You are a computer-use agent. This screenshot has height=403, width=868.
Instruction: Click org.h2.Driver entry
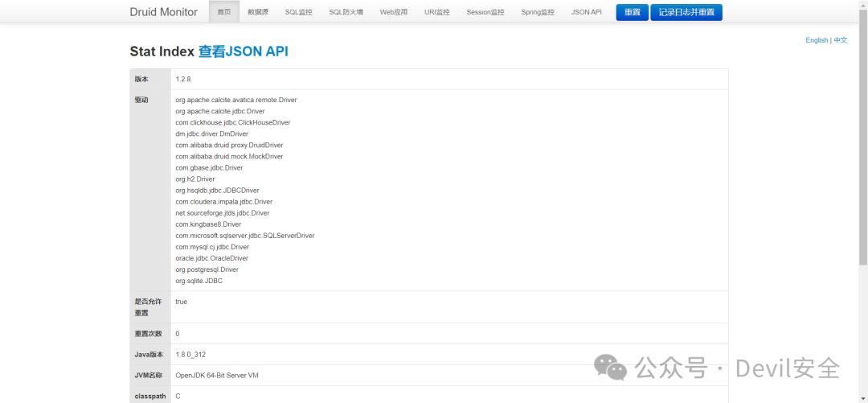click(x=194, y=179)
